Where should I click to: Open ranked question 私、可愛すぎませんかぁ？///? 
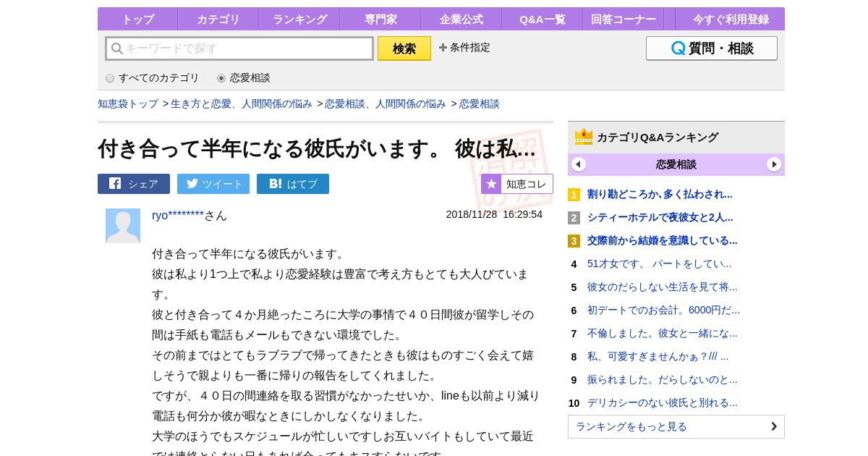pos(658,356)
